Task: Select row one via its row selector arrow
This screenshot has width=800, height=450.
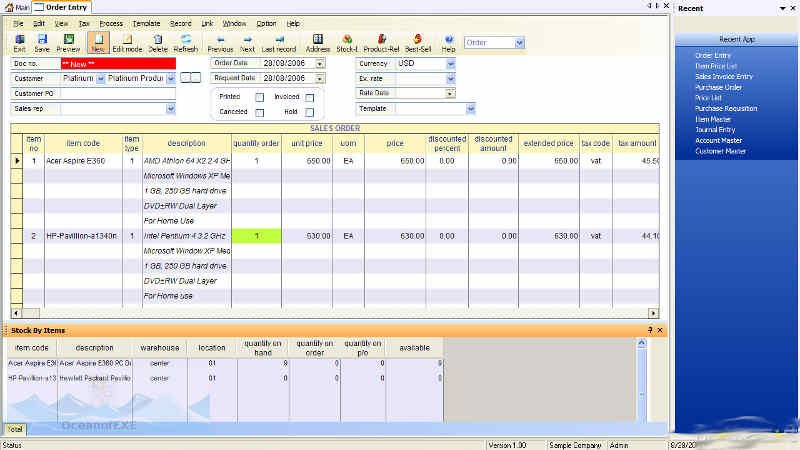Action: (17, 161)
